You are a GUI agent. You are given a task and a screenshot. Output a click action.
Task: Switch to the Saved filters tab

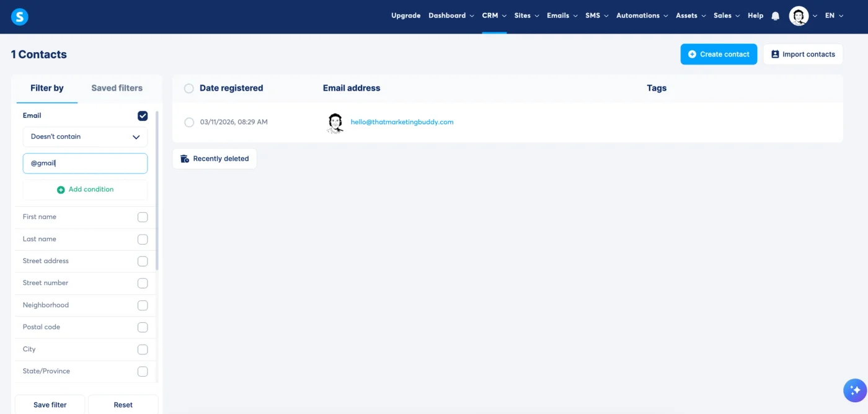(x=116, y=88)
